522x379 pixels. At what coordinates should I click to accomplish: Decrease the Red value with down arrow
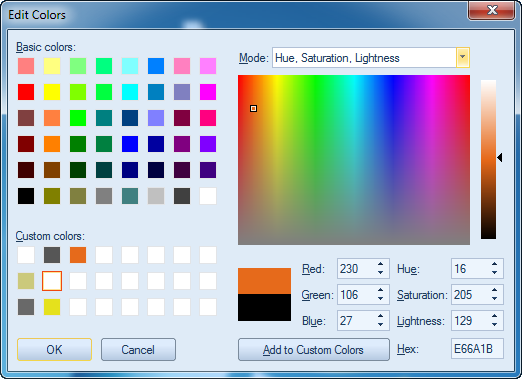(381, 273)
